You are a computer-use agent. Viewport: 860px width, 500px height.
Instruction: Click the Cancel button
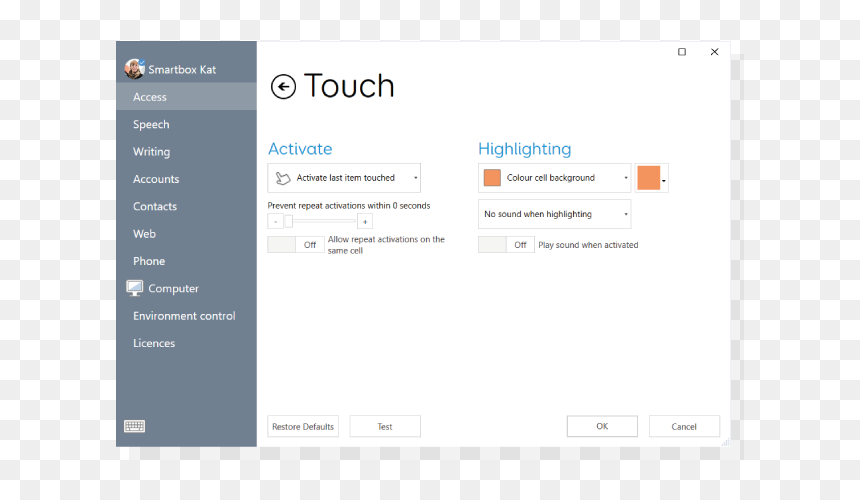point(684,427)
